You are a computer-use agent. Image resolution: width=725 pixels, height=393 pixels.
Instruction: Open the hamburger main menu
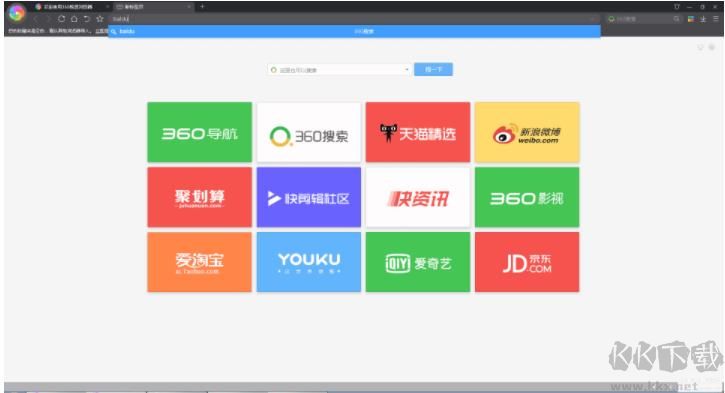(x=715, y=19)
